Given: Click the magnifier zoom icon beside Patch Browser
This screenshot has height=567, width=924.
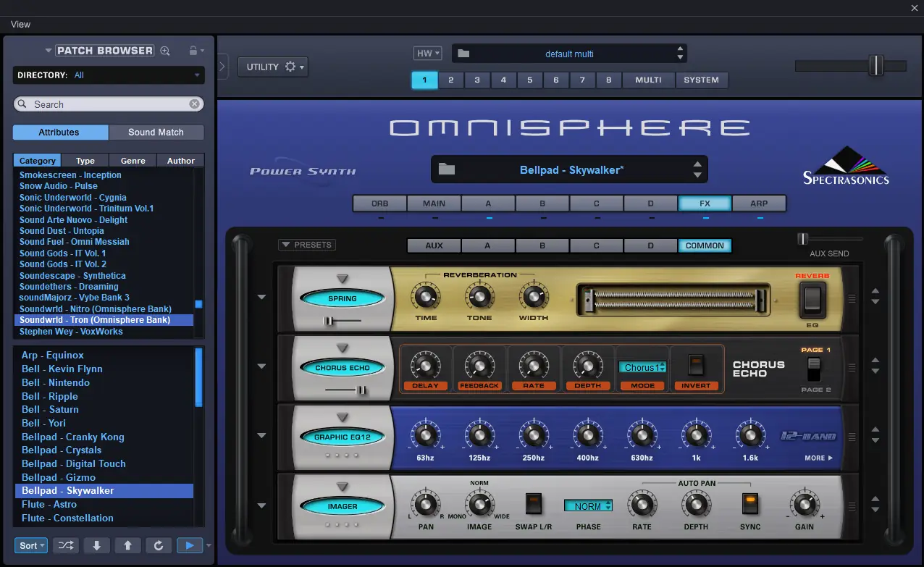Looking at the screenshot, I should pyautogui.click(x=165, y=51).
